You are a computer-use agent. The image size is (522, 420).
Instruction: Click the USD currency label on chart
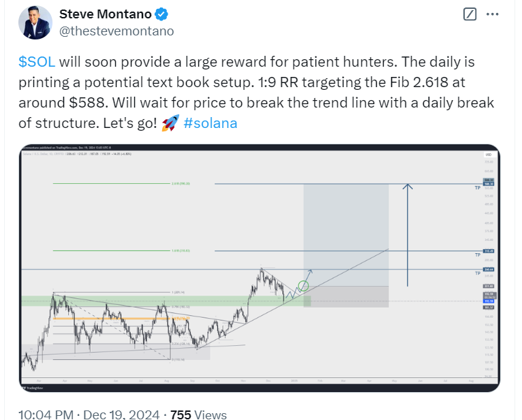pos(489,155)
